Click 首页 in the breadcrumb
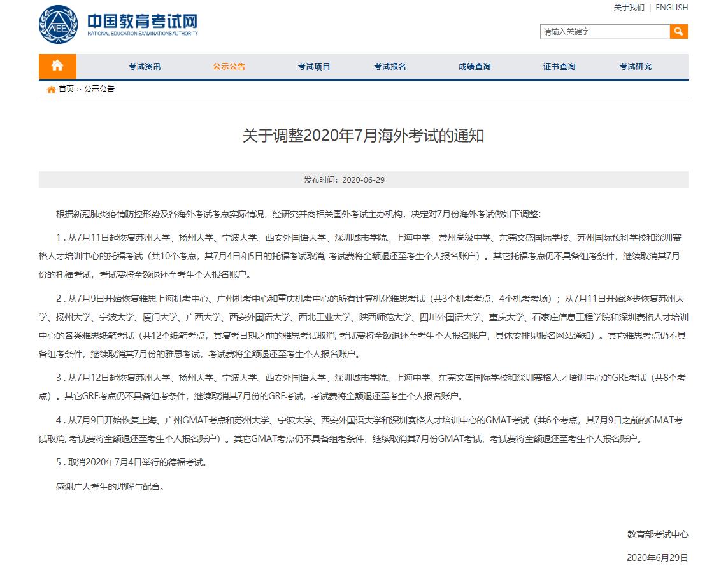Image resolution: width=728 pixels, height=575 pixels. tap(66, 89)
